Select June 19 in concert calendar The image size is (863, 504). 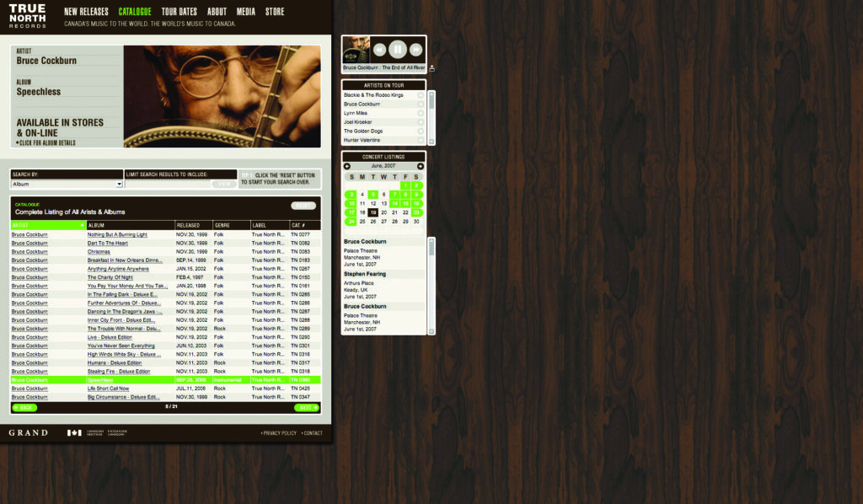tap(373, 212)
